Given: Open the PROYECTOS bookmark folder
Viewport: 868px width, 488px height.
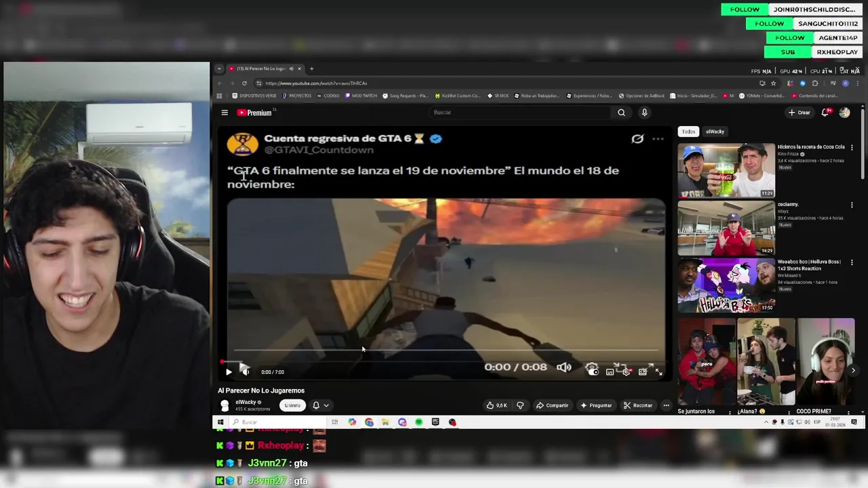Looking at the screenshot, I should [x=297, y=96].
